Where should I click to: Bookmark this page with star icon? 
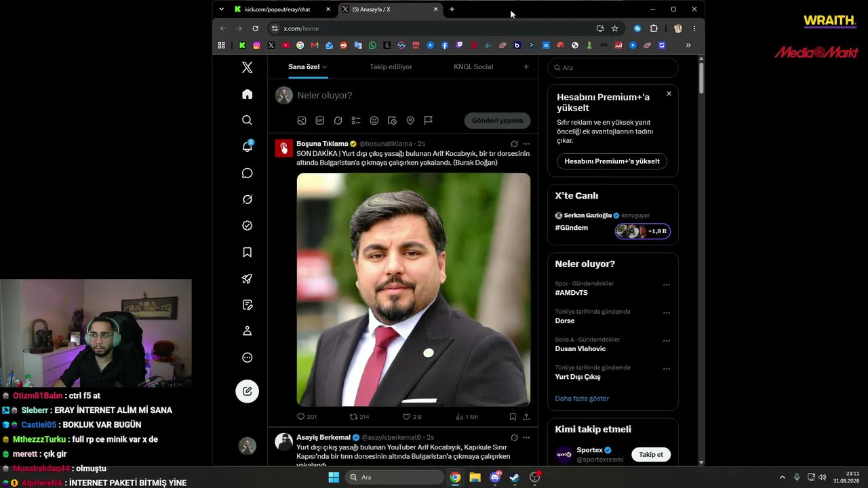[x=614, y=28]
